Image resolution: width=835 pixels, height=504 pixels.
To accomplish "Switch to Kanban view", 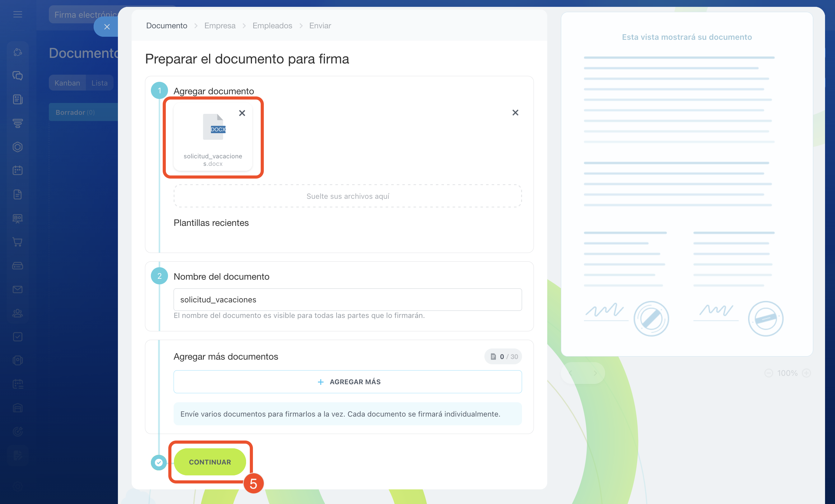I will click(x=67, y=83).
